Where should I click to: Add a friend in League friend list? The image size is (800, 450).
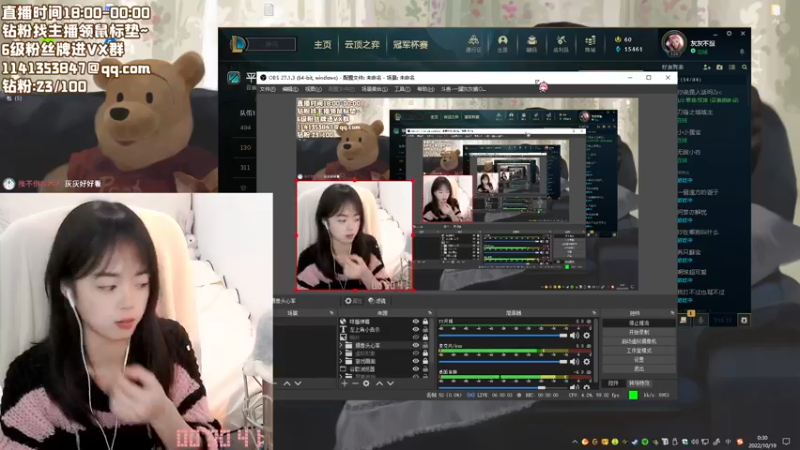click(x=707, y=67)
